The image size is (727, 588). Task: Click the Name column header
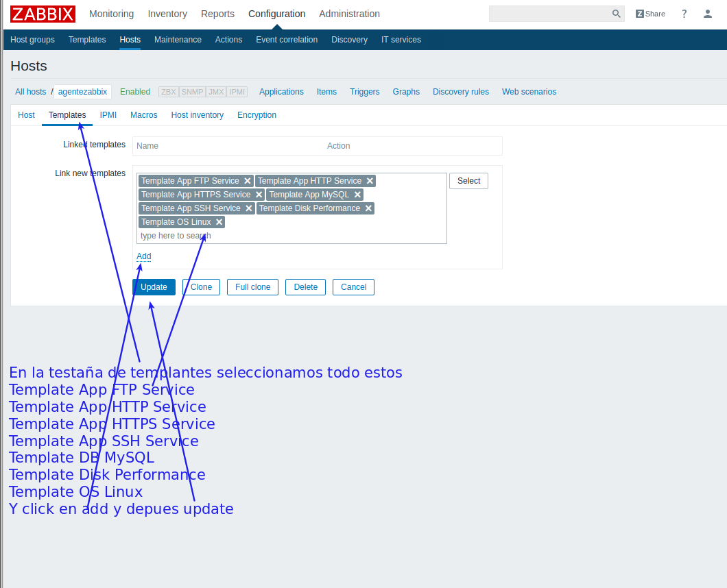click(147, 146)
